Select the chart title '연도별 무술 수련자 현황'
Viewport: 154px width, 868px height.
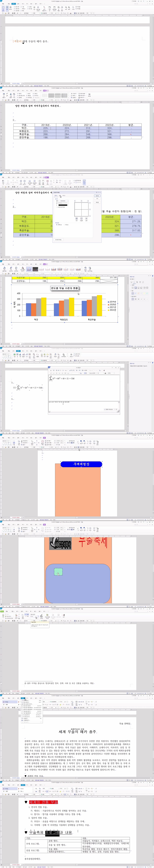click(64, 288)
